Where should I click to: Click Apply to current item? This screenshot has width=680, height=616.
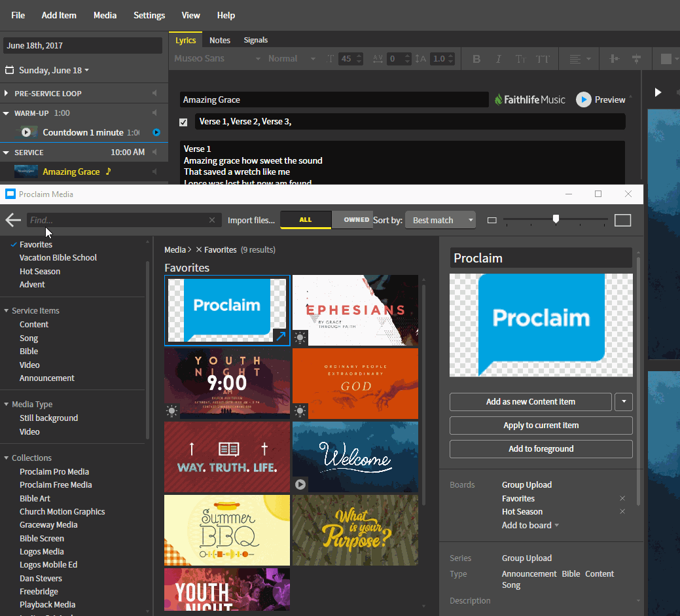coord(541,426)
